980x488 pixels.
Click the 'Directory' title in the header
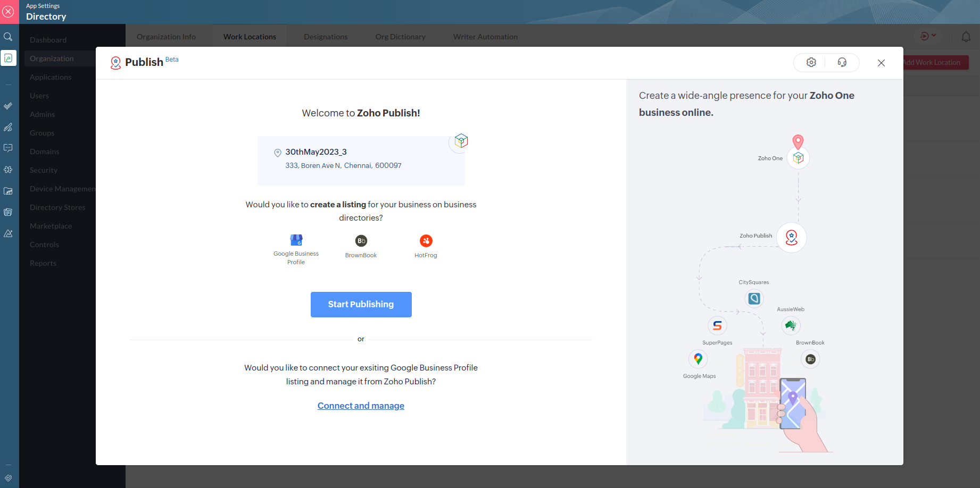(46, 16)
